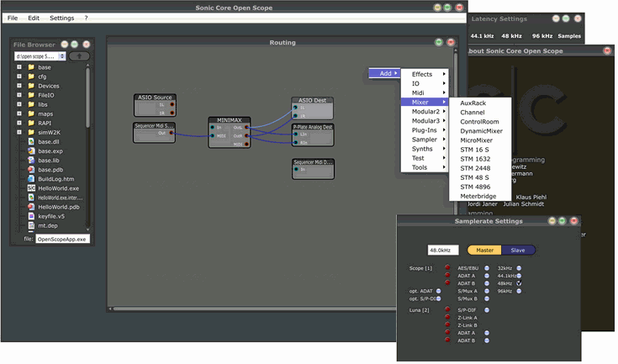Viewport: 618px width, 364px height.
Task: Click the P-Plate Analog Dest LIn port
Action: pos(296,135)
